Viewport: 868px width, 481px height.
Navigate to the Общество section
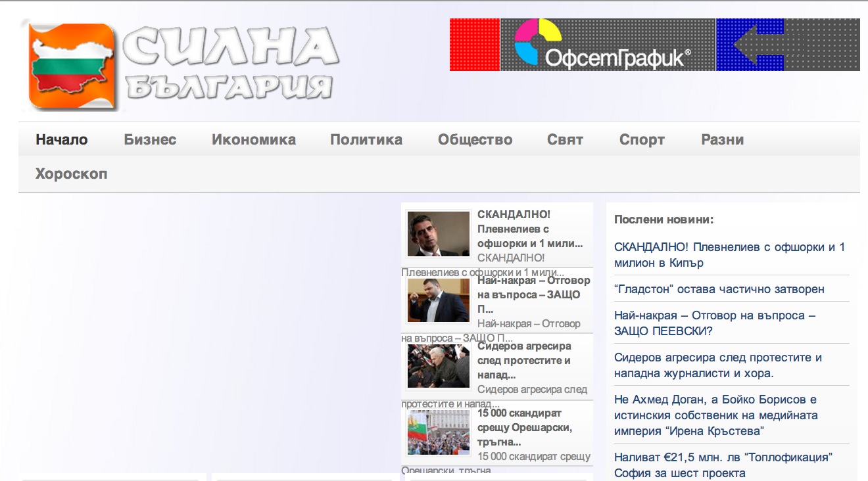[475, 139]
